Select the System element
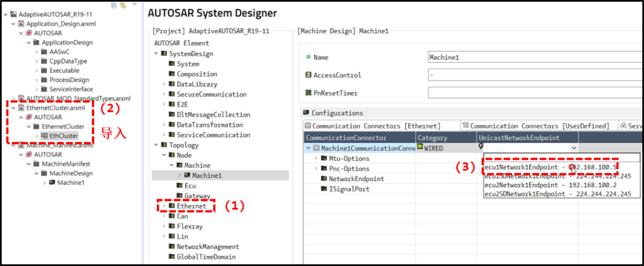This screenshot has height=266, width=644. point(188,64)
